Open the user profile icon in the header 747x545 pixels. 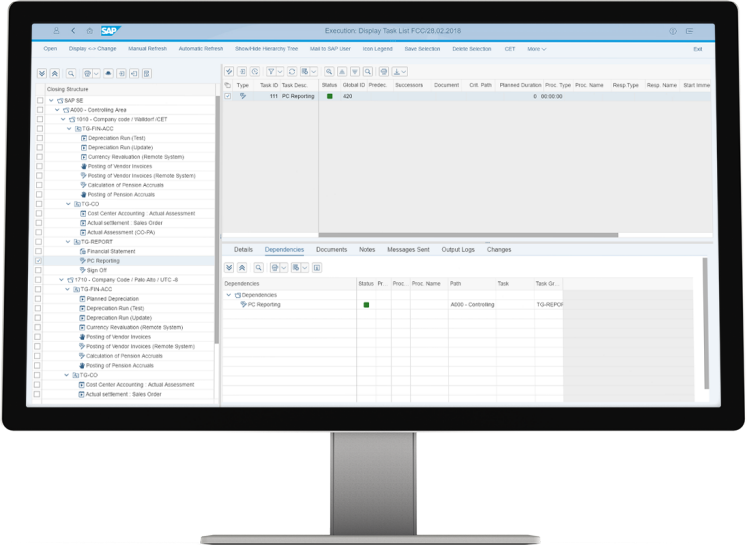(56, 31)
